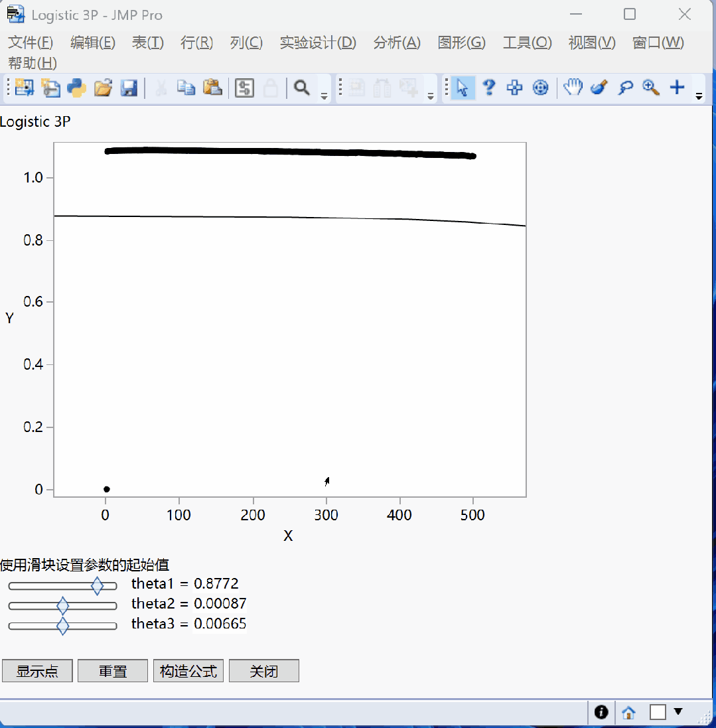
Task: Open the 列(C) menu
Action: click(247, 42)
